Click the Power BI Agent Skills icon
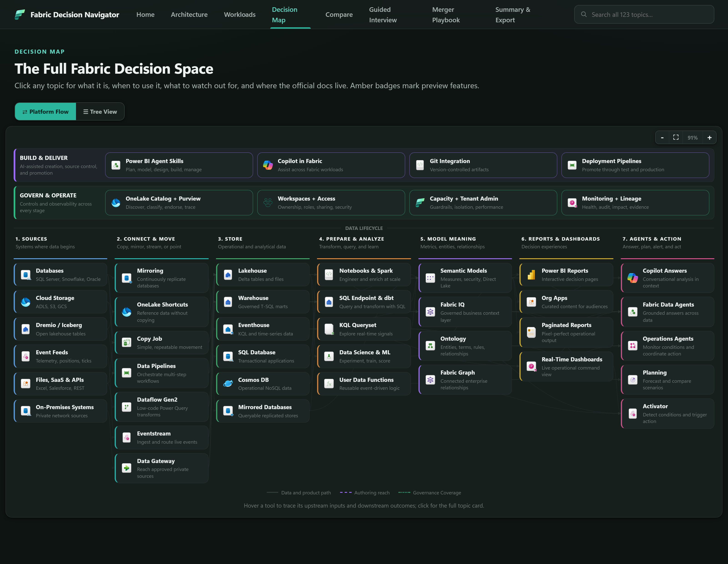 point(116,165)
